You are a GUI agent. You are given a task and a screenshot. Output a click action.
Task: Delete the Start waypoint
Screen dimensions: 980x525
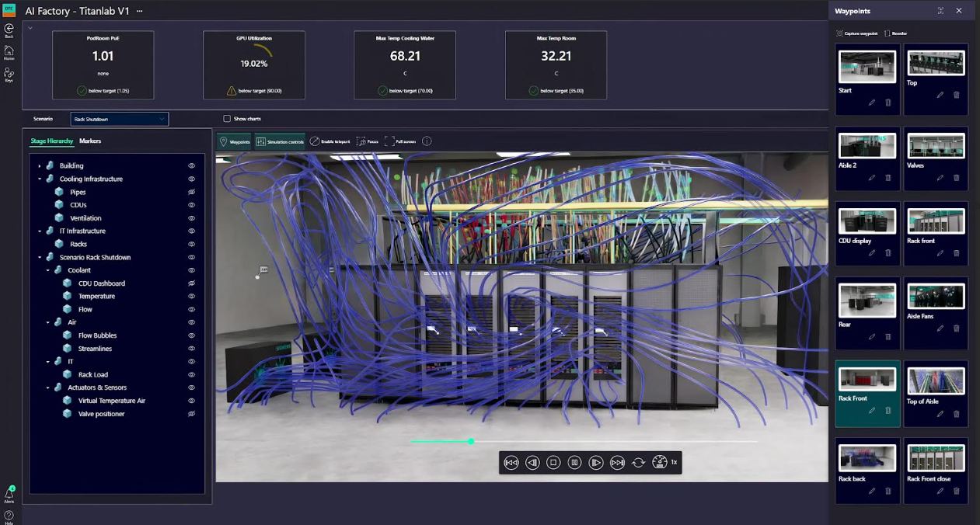[888, 103]
